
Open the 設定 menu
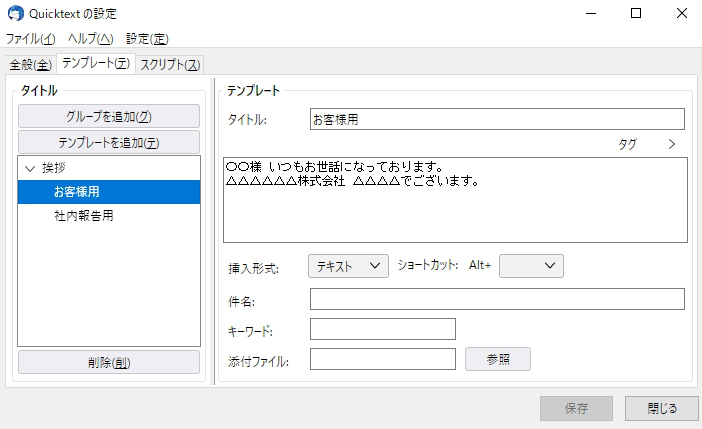147,39
